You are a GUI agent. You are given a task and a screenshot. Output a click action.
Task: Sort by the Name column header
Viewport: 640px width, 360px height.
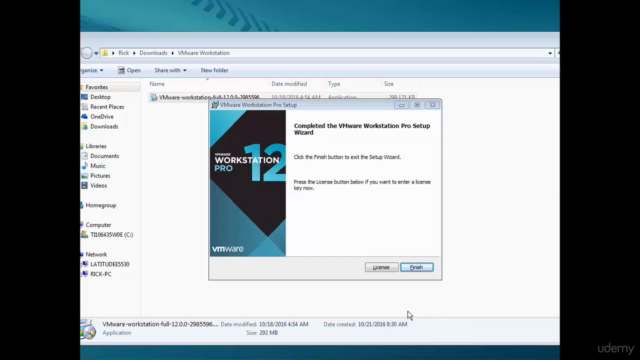click(x=157, y=84)
